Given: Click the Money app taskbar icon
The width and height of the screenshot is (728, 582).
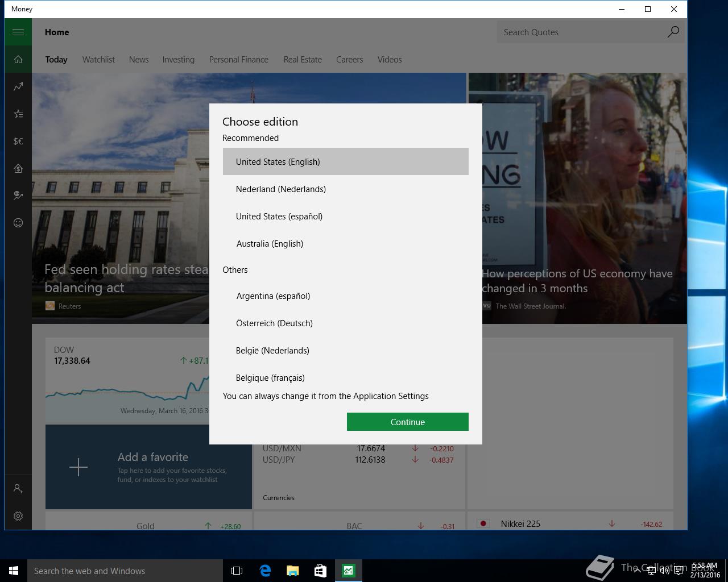Looking at the screenshot, I should (348, 571).
